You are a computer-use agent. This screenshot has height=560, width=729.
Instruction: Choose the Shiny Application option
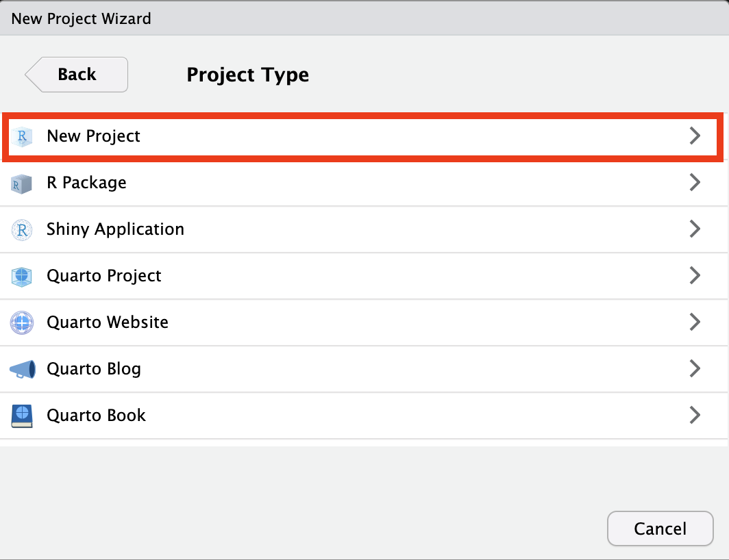pos(115,229)
